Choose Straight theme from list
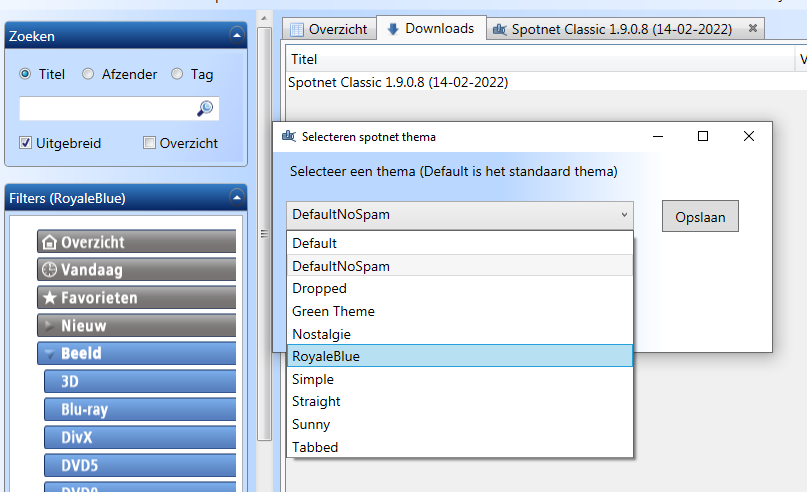 pyautogui.click(x=460, y=401)
